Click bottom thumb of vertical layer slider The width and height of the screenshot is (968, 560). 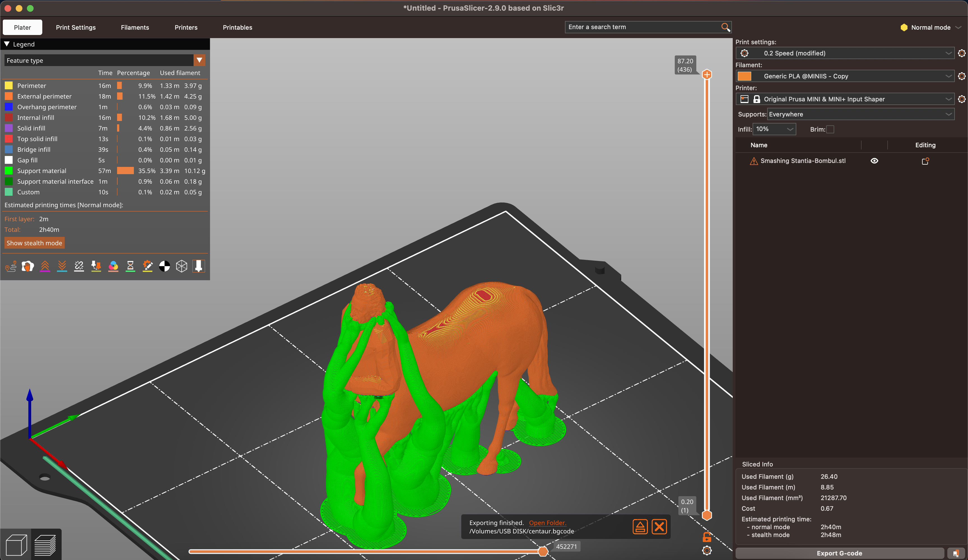[707, 515]
